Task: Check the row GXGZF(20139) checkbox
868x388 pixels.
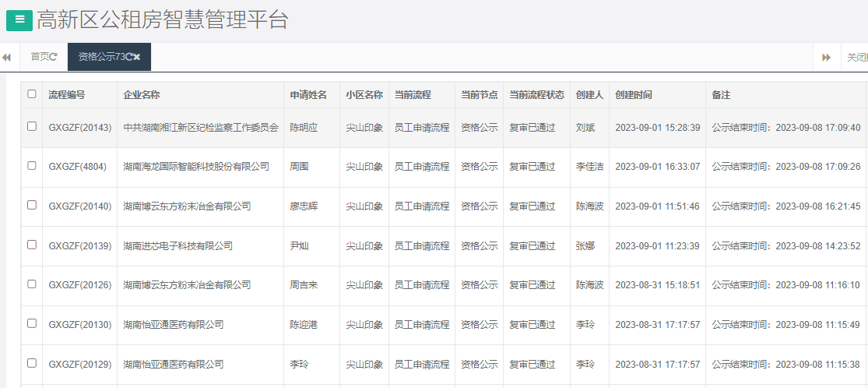Action: pyautogui.click(x=32, y=245)
